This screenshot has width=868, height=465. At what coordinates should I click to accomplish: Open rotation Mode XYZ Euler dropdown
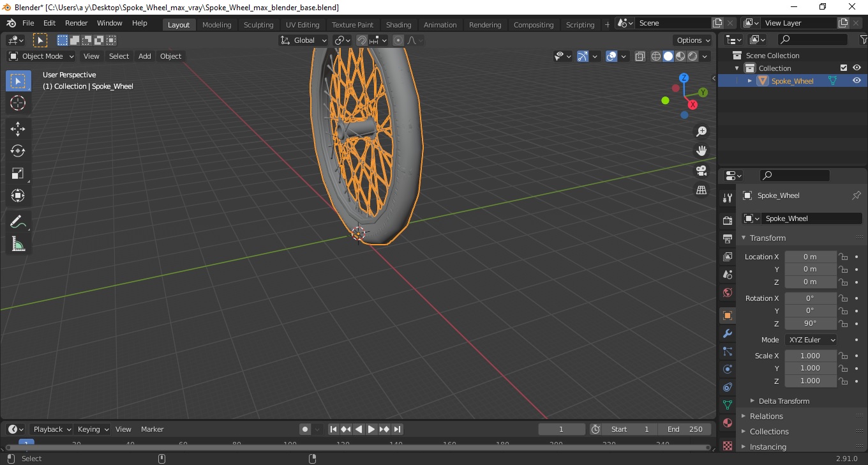click(811, 340)
